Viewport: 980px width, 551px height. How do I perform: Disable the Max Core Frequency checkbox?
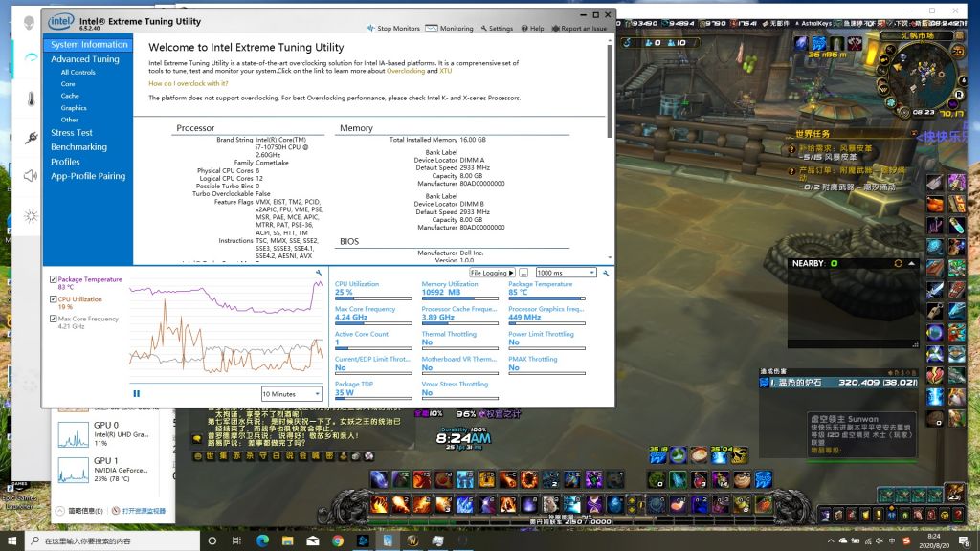click(x=53, y=319)
